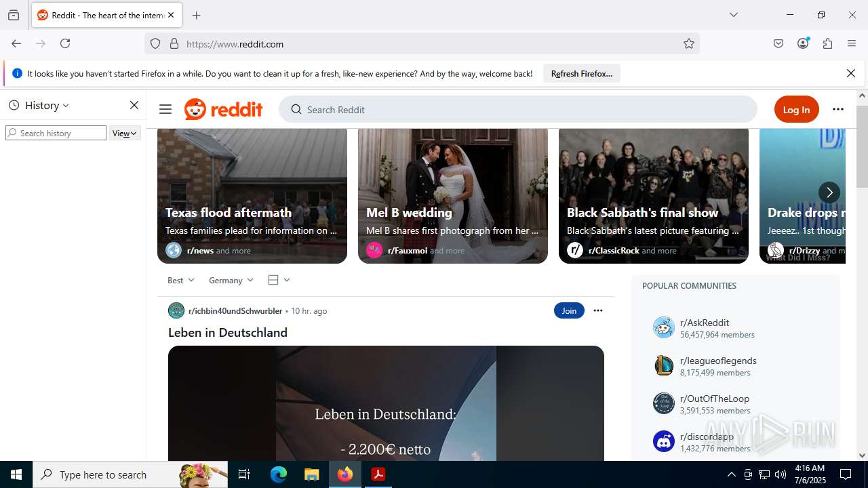868x488 pixels.
Task: Open the Reddit more options dots
Action: pyautogui.click(x=838, y=109)
